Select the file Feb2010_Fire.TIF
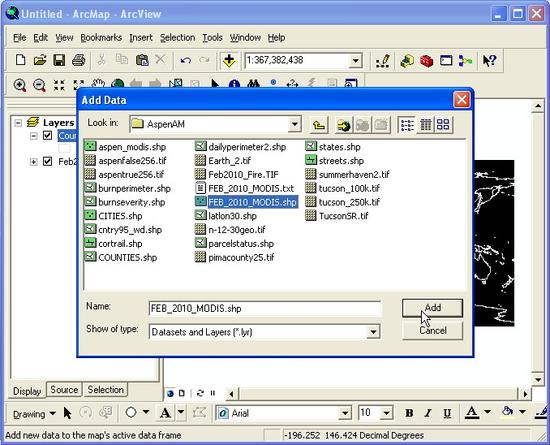550x445 pixels. tap(237, 174)
